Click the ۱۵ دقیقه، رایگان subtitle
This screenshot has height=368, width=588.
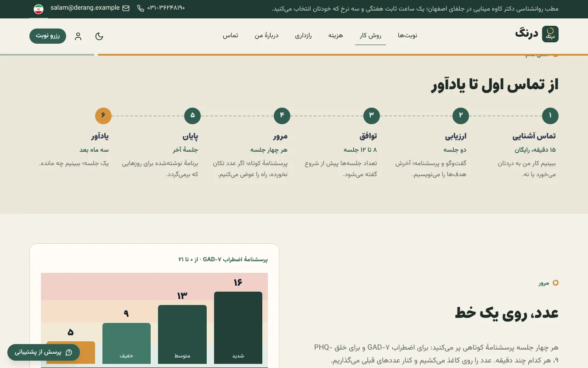535,150
